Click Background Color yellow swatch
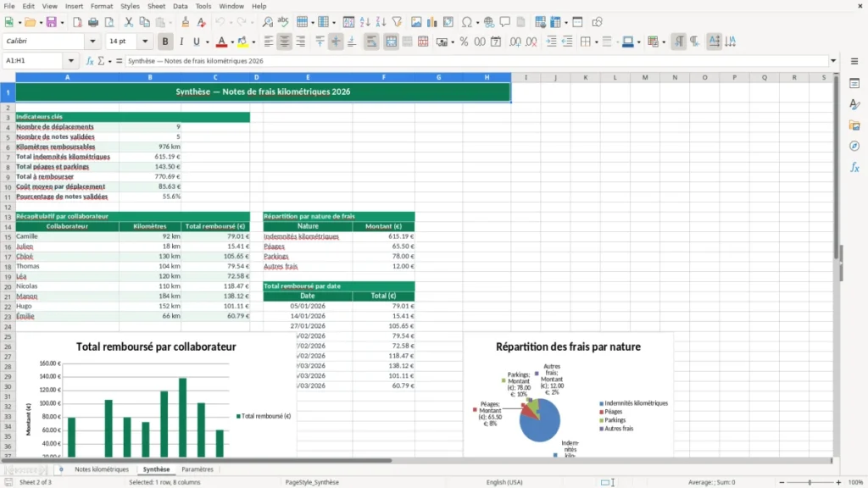This screenshot has height=488, width=868. coord(242,42)
